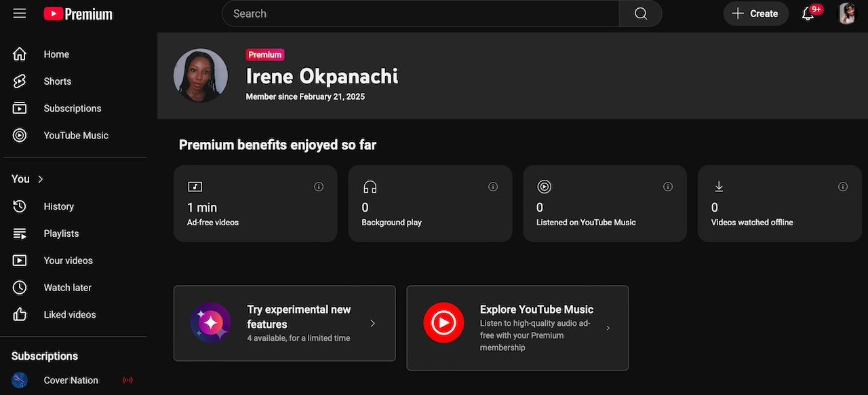Click the Irene Okpanachi name heading
Viewport: 868px width, 395px height.
click(322, 76)
